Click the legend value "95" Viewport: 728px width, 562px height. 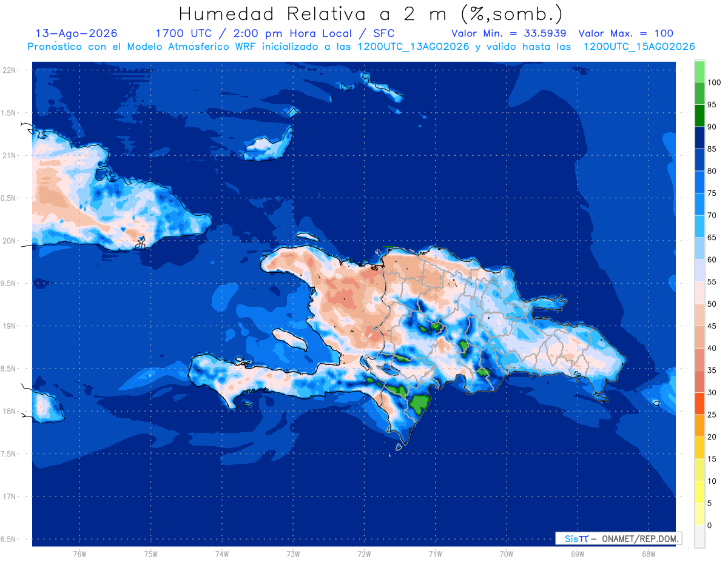click(x=712, y=104)
